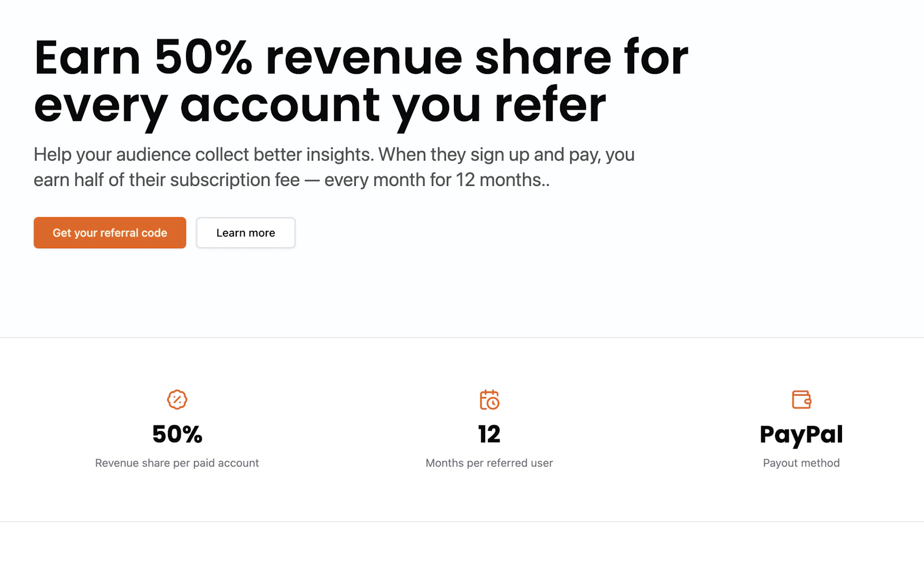
Task: Click the percent symbol inside the badge icon
Action: [177, 399]
